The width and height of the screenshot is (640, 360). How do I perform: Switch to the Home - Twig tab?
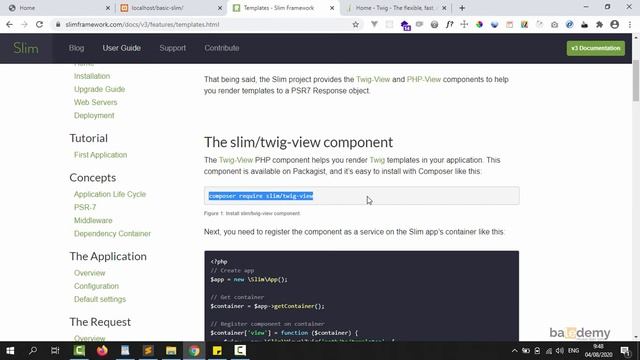point(394,8)
